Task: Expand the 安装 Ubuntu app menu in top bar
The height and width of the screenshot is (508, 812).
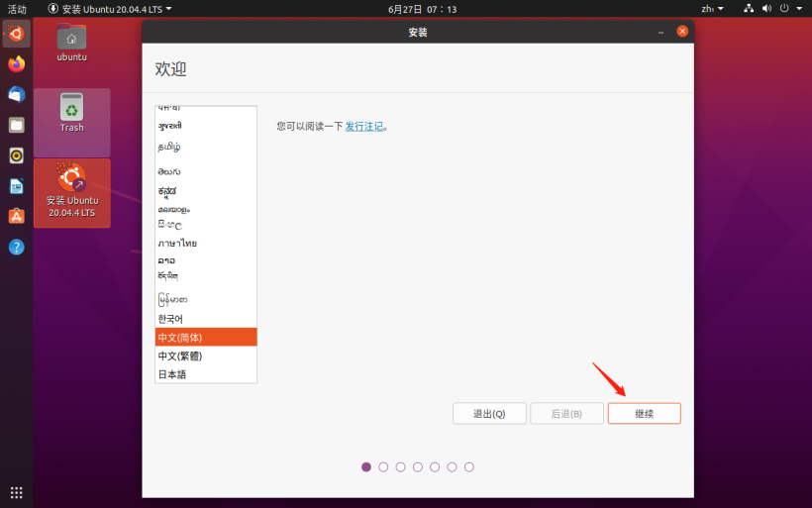Action: click(110, 9)
